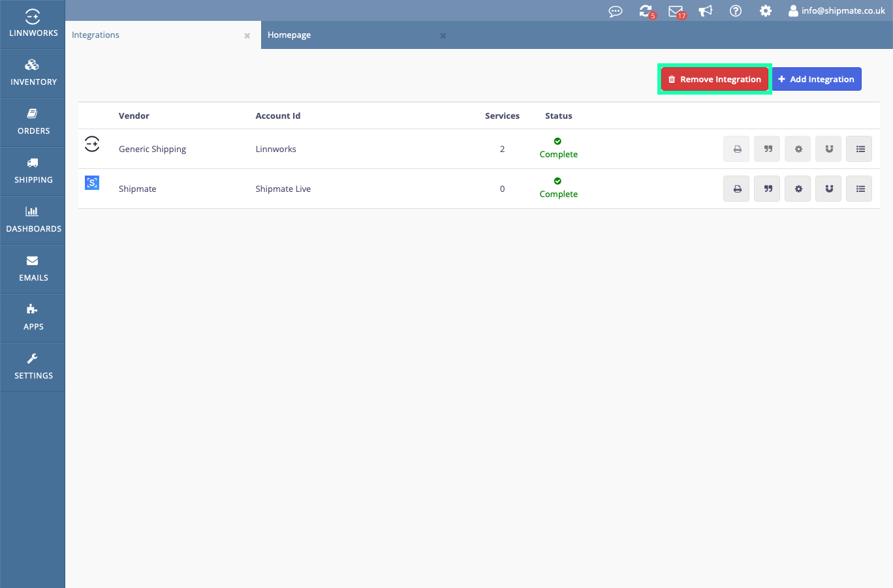Click services count 0 for Shipmate
This screenshot has width=893, height=588.
(x=502, y=189)
